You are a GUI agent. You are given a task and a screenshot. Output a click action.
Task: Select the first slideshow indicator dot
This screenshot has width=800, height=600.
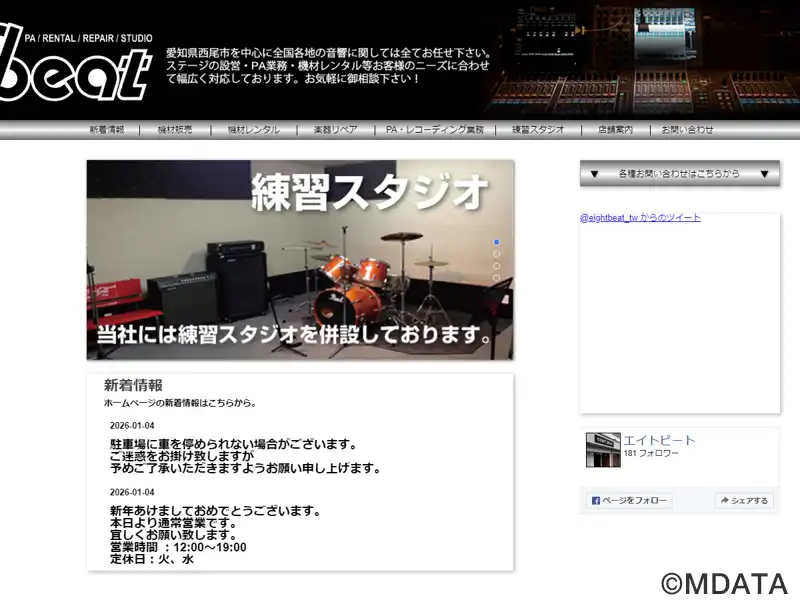(x=496, y=242)
